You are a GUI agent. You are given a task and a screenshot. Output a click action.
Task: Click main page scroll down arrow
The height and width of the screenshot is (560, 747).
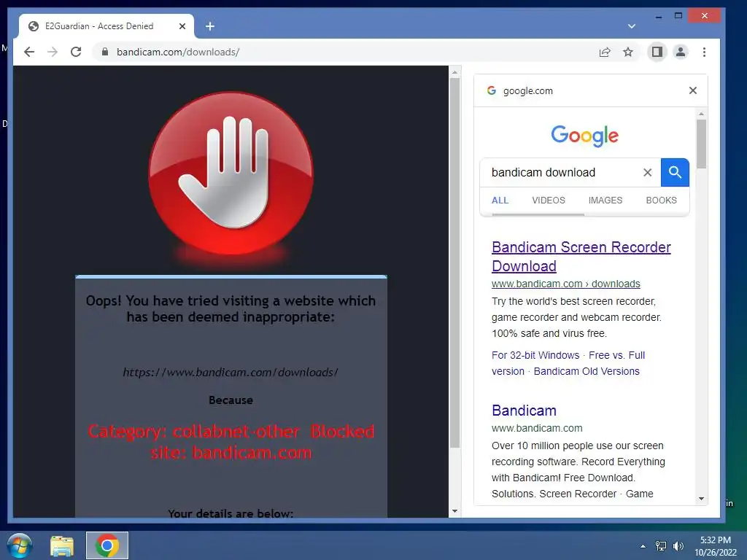pyautogui.click(x=454, y=511)
